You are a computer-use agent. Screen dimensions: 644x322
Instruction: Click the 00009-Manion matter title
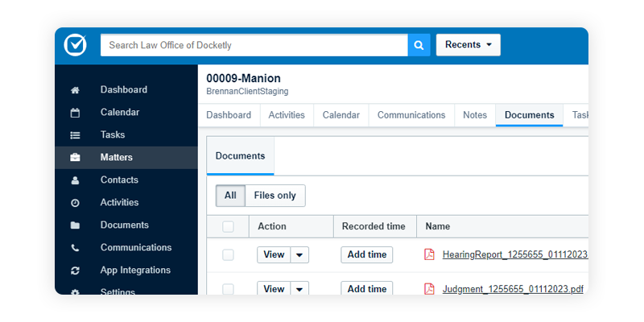pos(244,78)
